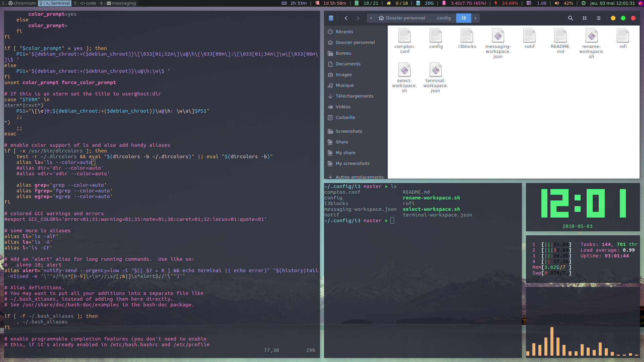
Task: Switch to terminal workspace 2
Action: click(x=55, y=3)
